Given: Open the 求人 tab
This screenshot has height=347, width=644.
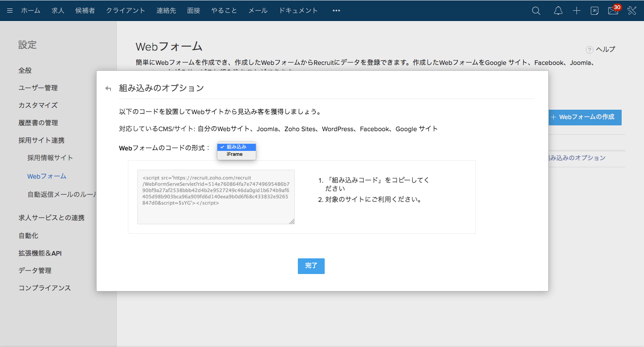Looking at the screenshot, I should click(58, 11).
